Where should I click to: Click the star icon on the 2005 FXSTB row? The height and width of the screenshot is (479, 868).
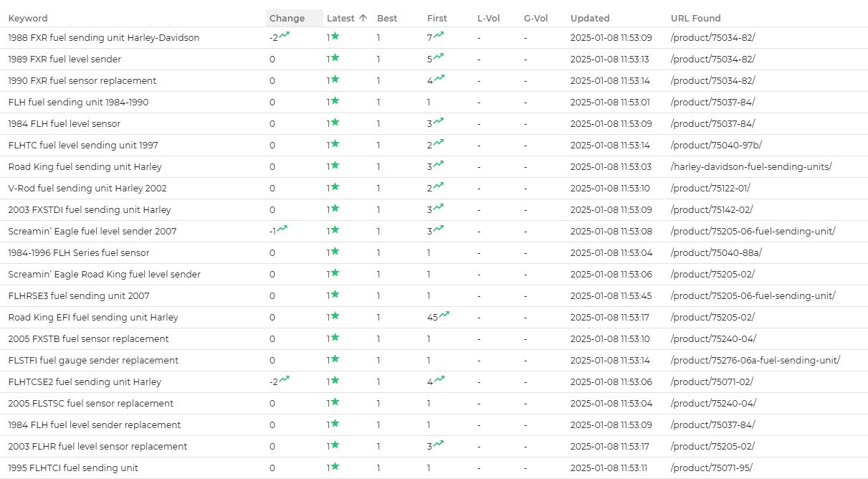click(334, 338)
